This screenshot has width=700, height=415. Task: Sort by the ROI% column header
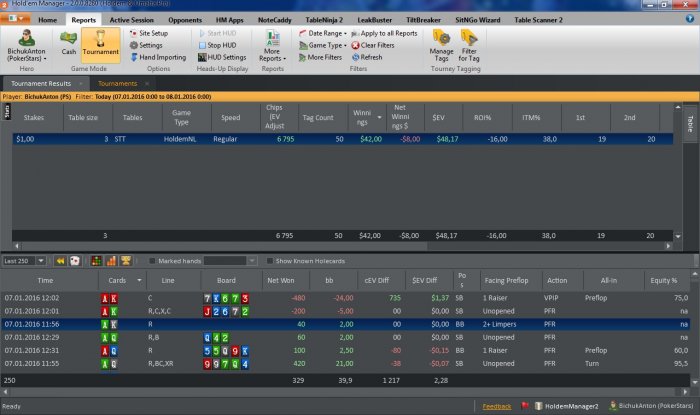483,117
